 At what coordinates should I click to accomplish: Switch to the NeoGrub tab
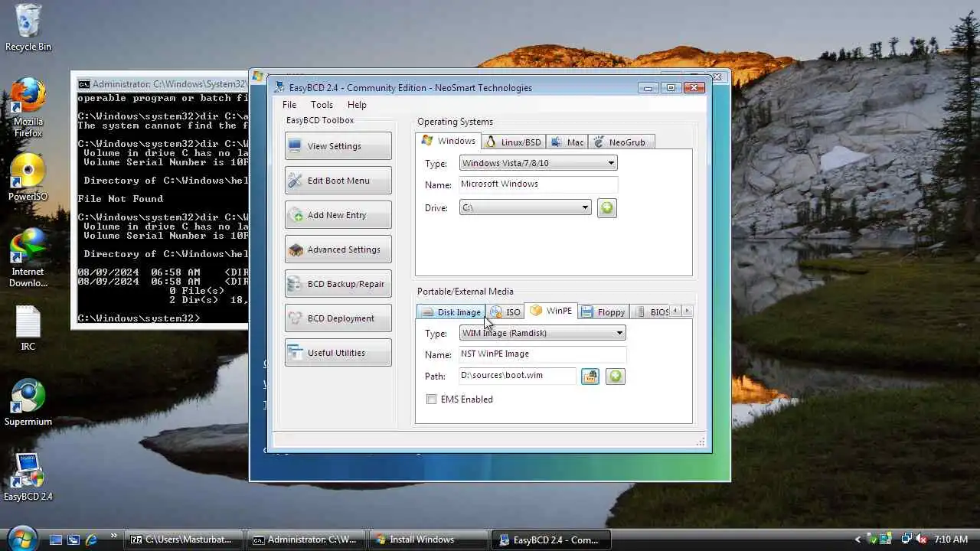click(621, 142)
